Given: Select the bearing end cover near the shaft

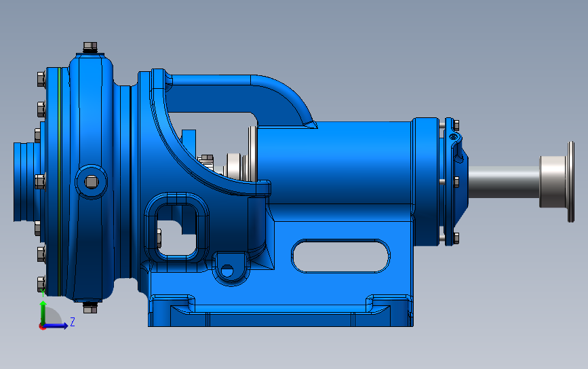Looking at the screenshot, I should click(456, 182).
